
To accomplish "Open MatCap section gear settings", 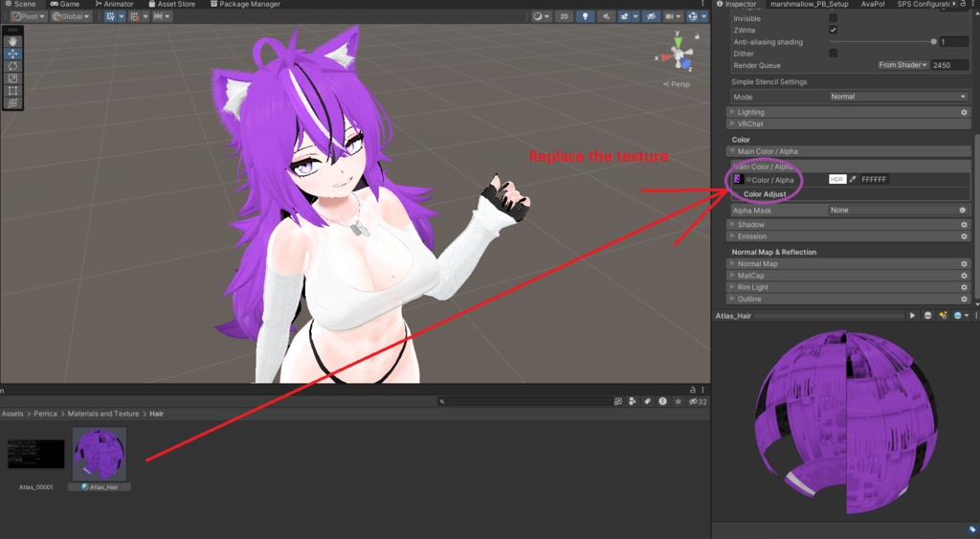I will 964,276.
